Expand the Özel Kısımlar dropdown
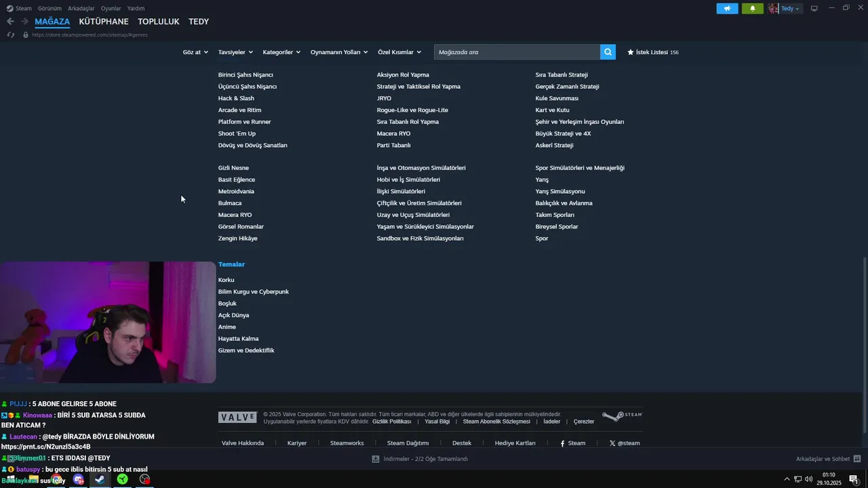The width and height of the screenshot is (868, 488). 399,52
